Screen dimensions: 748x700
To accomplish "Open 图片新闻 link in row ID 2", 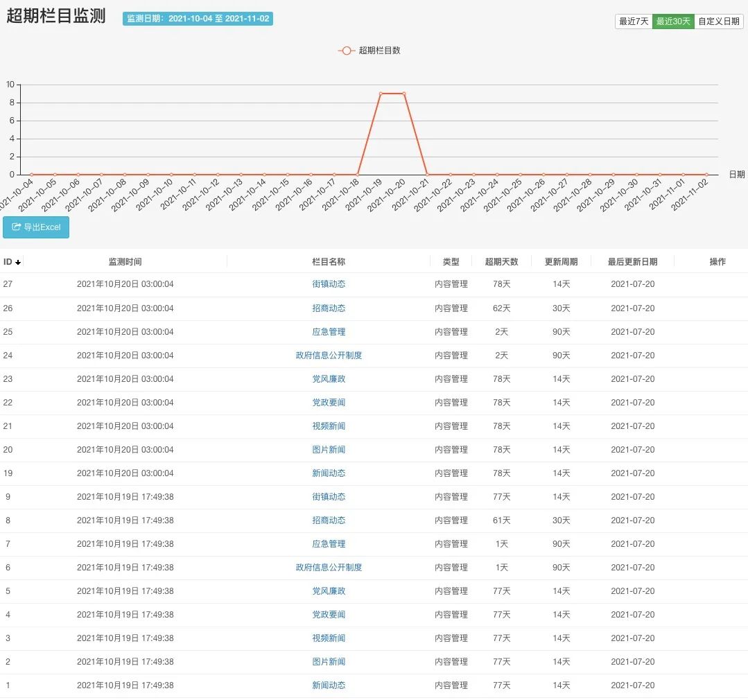I will 329,662.
